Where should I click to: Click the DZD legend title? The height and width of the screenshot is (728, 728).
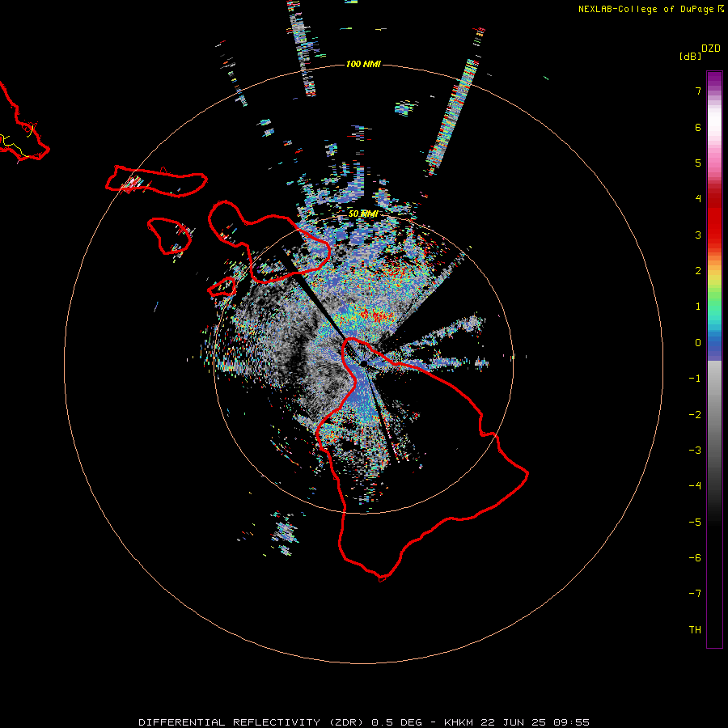(711, 49)
